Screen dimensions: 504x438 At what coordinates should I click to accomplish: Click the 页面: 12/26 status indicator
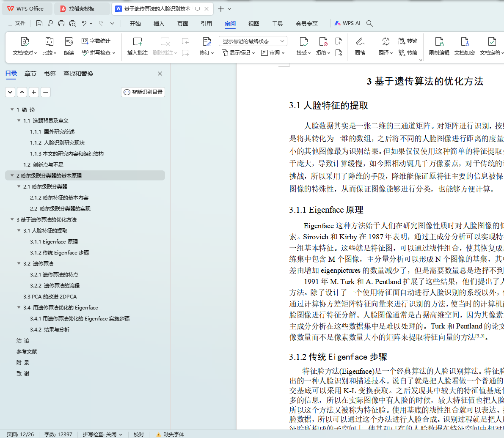pyautogui.click(x=20, y=434)
